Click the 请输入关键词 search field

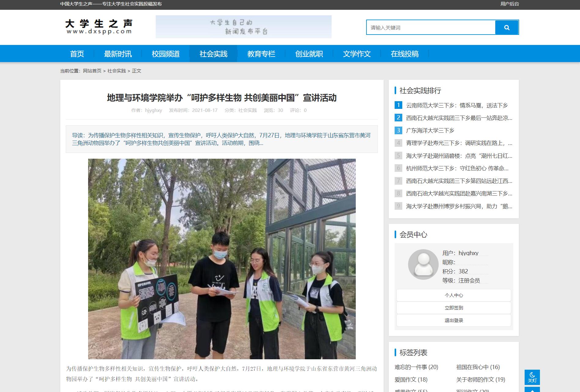431,28
